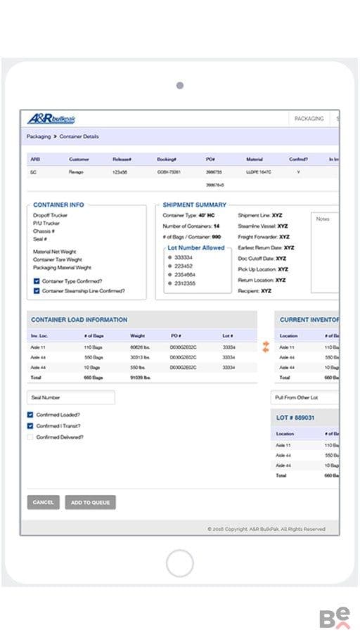
Task: Click P/U Trucker label
Action: 46,224
